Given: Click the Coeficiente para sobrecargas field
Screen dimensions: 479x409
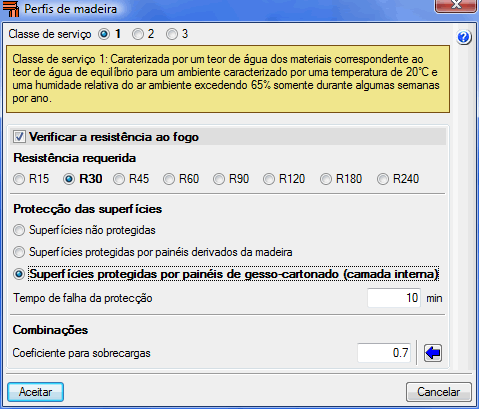Looking at the screenshot, I should pyautogui.click(x=384, y=353).
